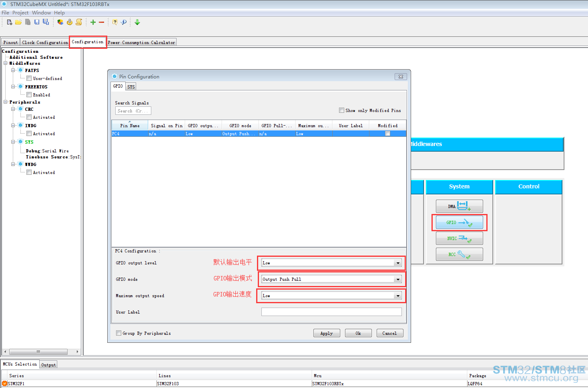Open the RCC system configuration
Image resolution: width=588 pixels, height=388 pixels.
459,254
